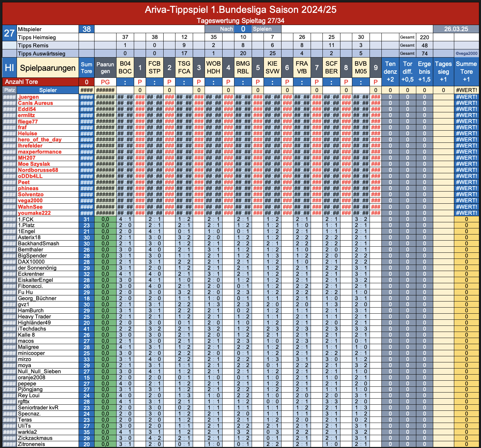481x448 pixels.
Task: Select player name 'hero_of_the_day'
Action: tap(40, 140)
